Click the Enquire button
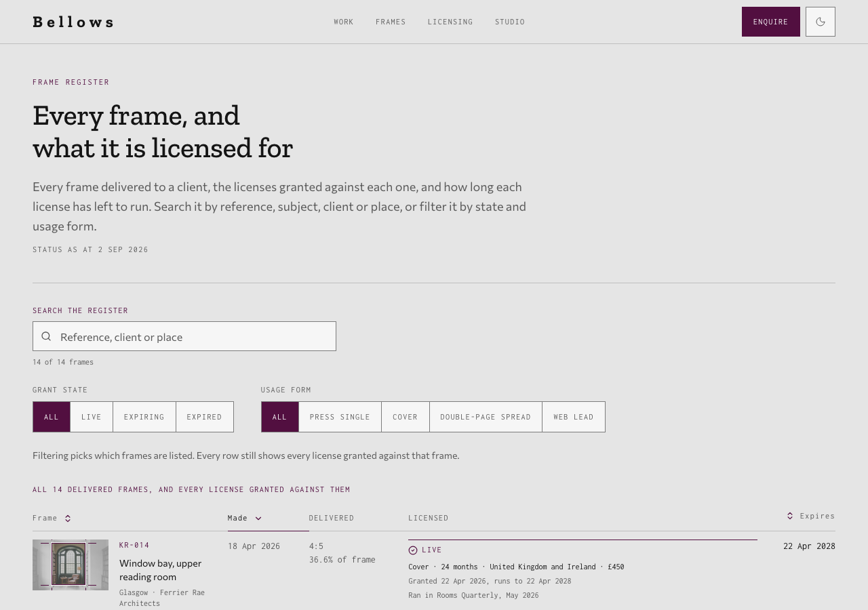 click(x=771, y=22)
